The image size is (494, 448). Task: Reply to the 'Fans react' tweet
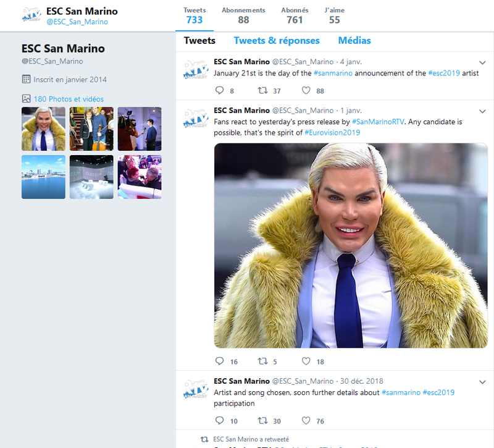(x=220, y=361)
